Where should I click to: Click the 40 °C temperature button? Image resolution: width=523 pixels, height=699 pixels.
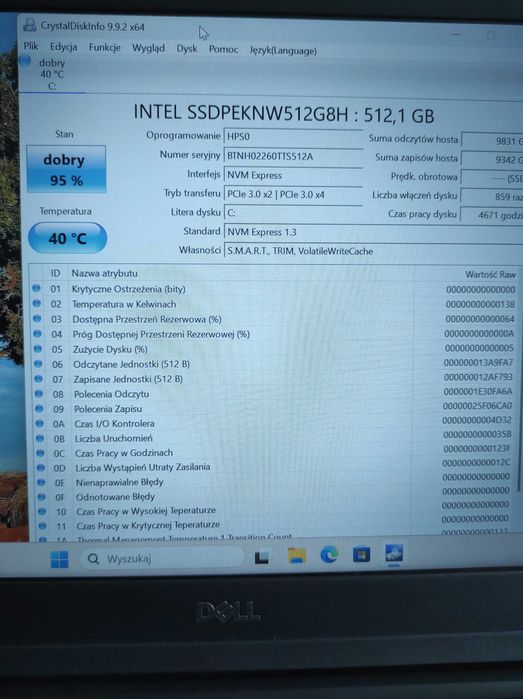coord(67,238)
